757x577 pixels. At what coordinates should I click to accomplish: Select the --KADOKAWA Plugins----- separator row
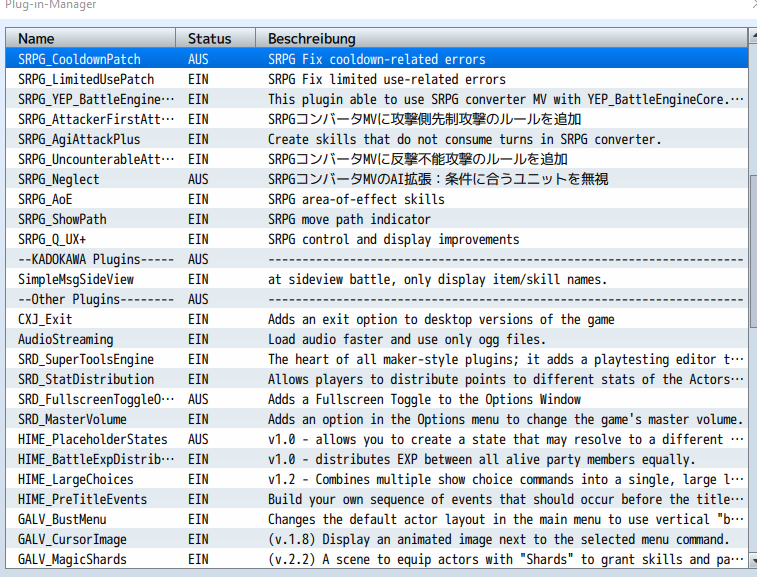pyautogui.click(x=377, y=259)
